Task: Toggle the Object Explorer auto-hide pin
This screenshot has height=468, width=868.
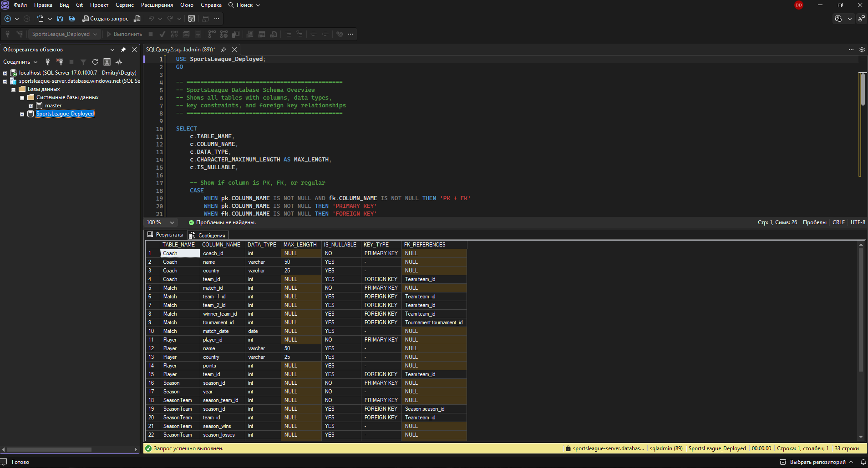Action: coord(123,50)
